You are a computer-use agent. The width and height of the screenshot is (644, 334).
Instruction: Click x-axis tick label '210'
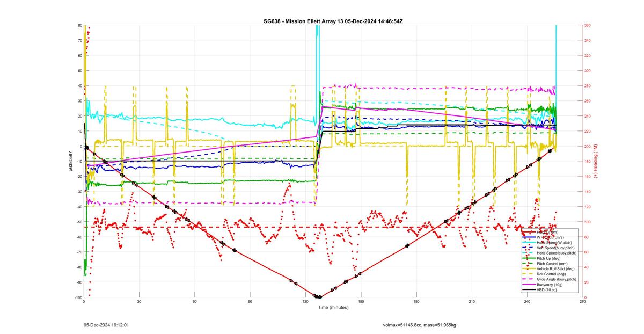click(472, 302)
